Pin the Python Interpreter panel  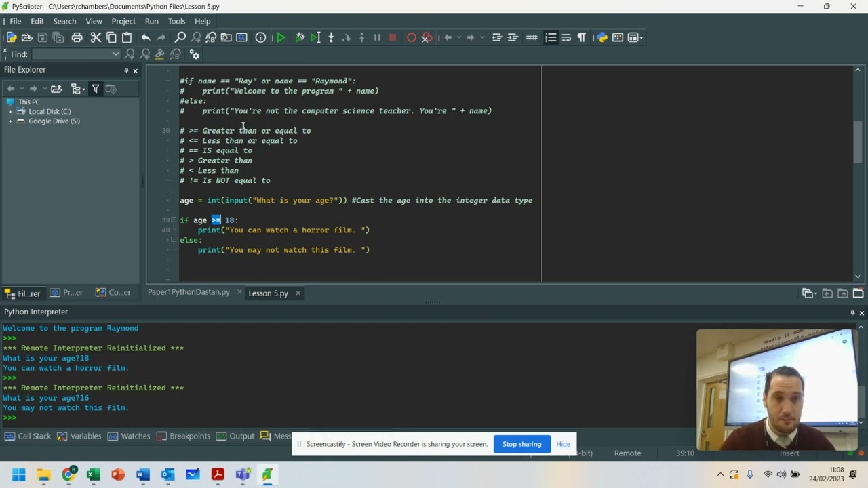(x=852, y=312)
